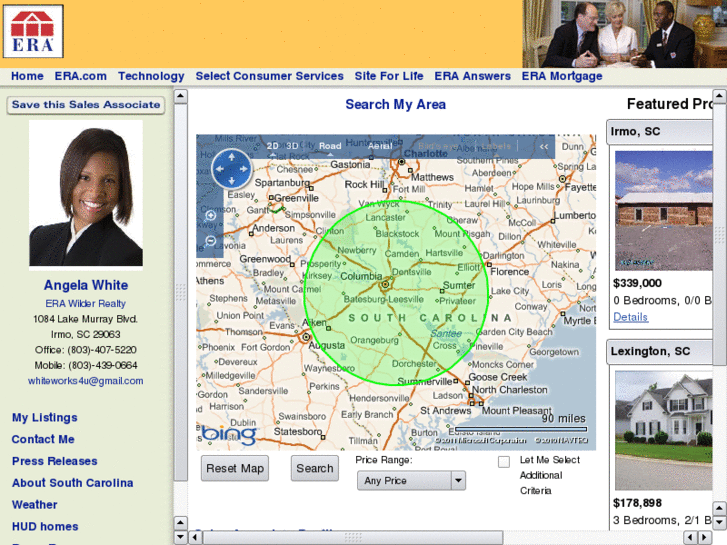
Task: Click the header photo of agents
Action: tap(625, 34)
